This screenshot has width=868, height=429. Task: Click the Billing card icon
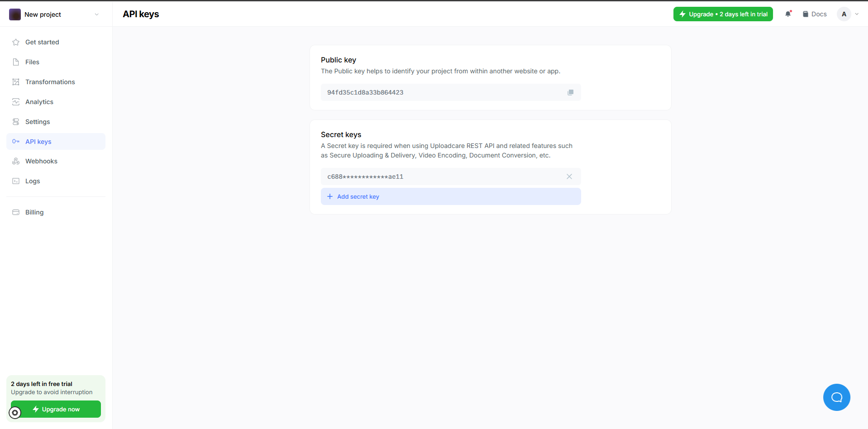coord(16,212)
